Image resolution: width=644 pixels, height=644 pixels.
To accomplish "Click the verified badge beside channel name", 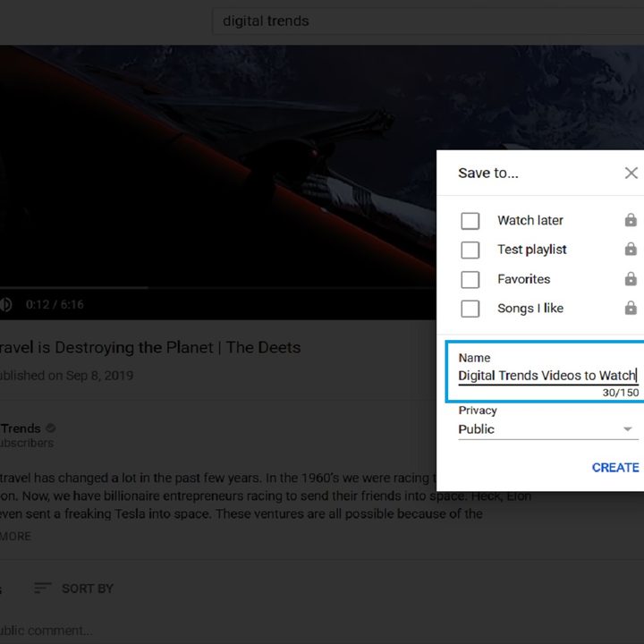I will [x=50, y=428].
